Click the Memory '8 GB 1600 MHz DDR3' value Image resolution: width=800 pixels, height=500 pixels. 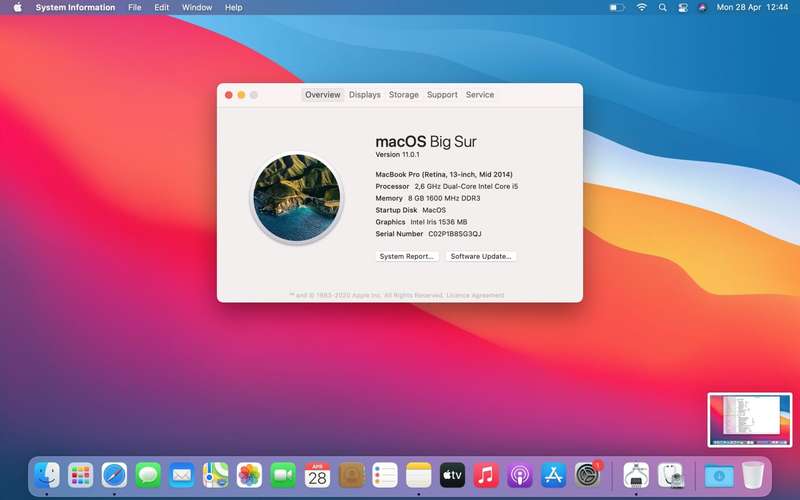click(x=444, y=198)
